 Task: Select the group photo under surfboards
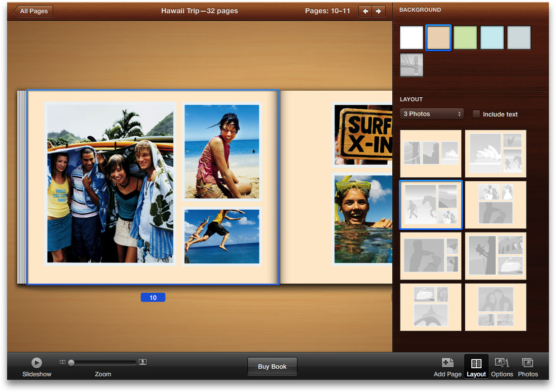click(x=110, y=183)
